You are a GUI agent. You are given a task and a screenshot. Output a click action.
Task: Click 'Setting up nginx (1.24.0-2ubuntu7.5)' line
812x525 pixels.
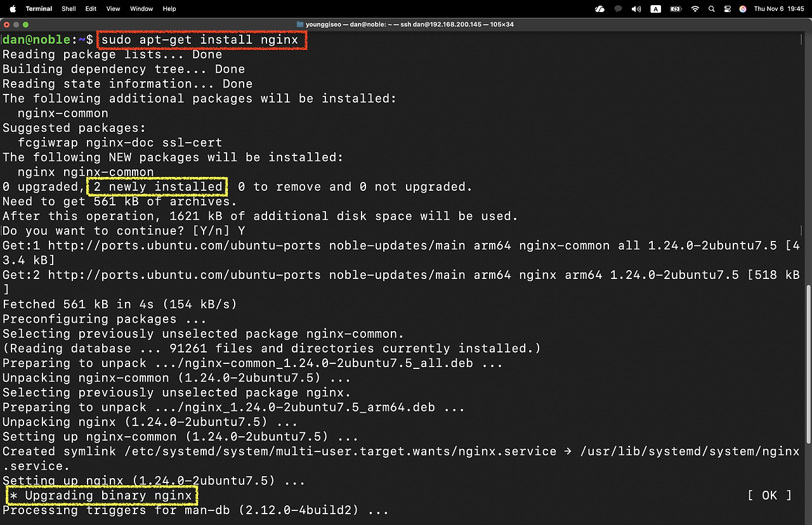pos(154,481)
